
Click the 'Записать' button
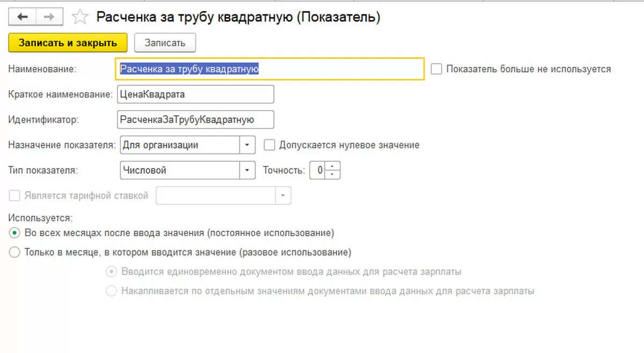click(165, 43)
